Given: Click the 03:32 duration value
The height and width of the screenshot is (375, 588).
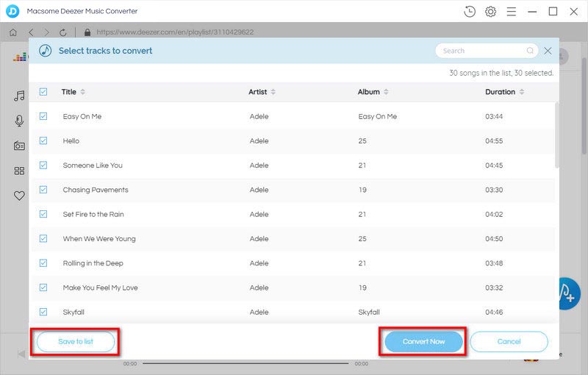Looking at the screenshot, I should (494, 287).
